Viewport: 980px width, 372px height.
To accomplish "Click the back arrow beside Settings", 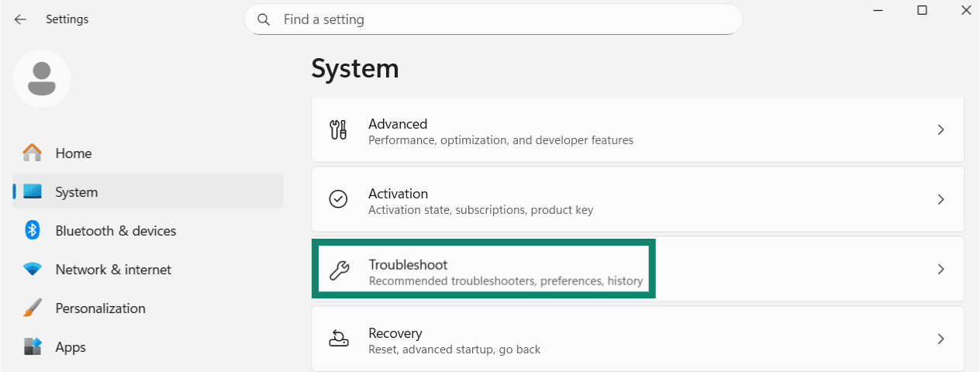I will (20, 19).
